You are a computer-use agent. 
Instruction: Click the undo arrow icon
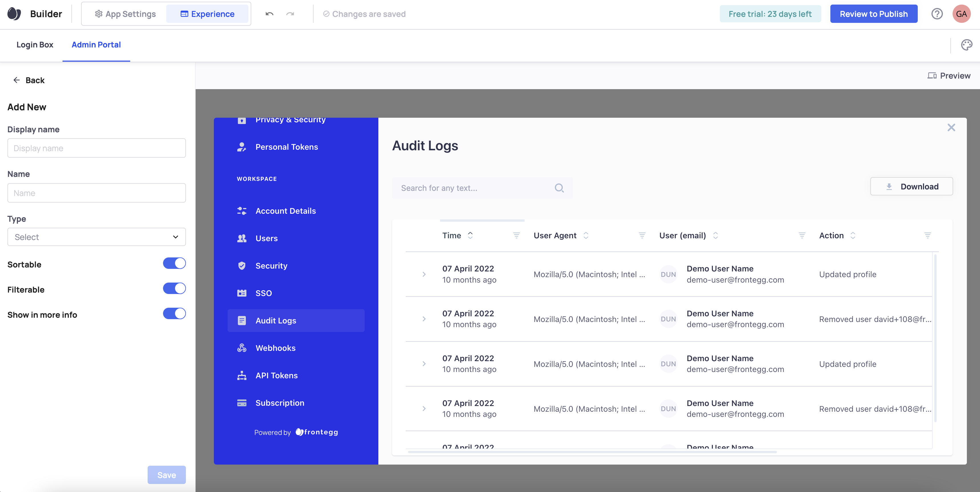269,14
